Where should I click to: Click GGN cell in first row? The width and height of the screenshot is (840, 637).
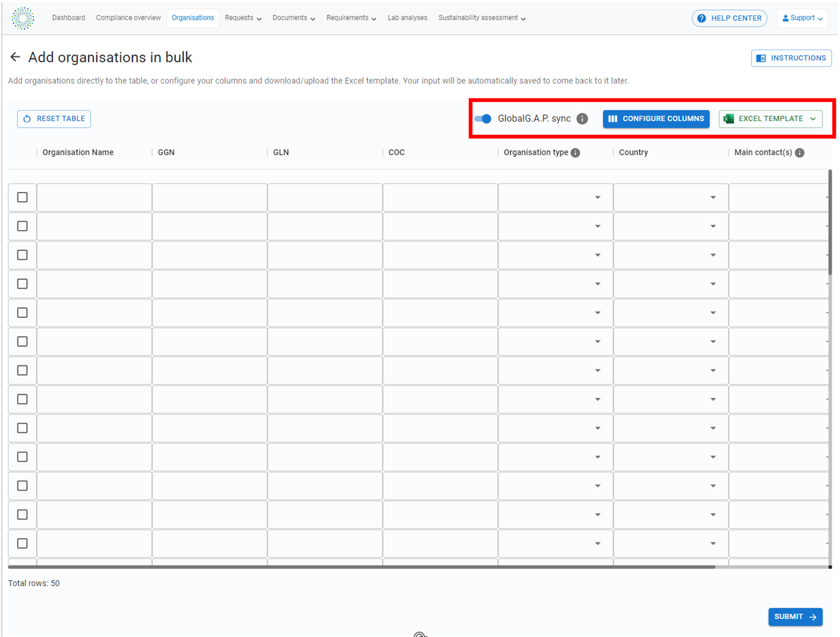pyautogui.click(x=209, y=197)
